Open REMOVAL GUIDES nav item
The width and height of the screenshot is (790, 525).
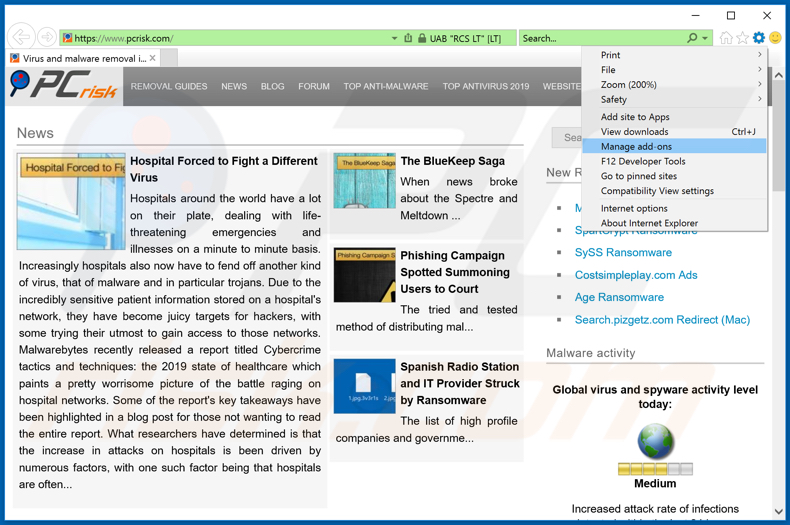coord(169,86)
